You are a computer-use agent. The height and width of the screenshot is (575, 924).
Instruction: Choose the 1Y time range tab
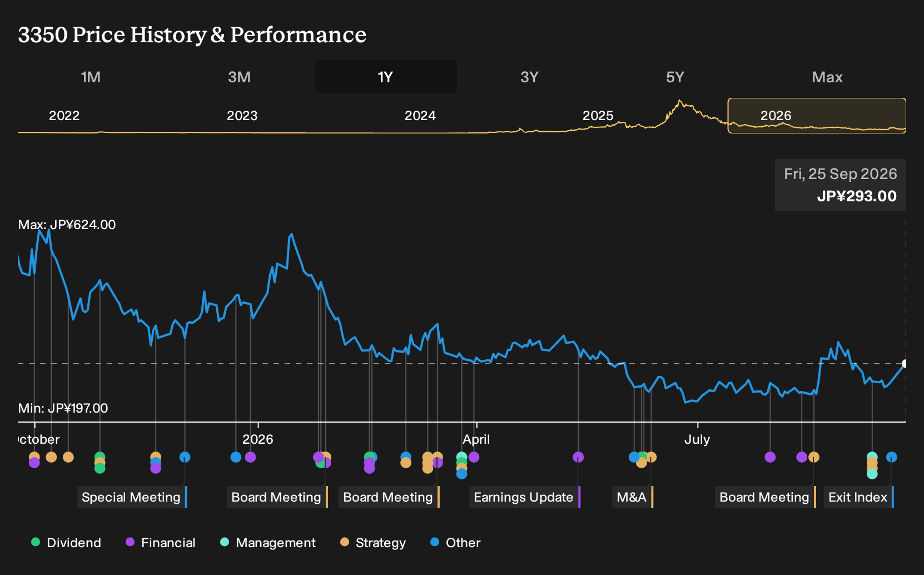pos(385,77)
